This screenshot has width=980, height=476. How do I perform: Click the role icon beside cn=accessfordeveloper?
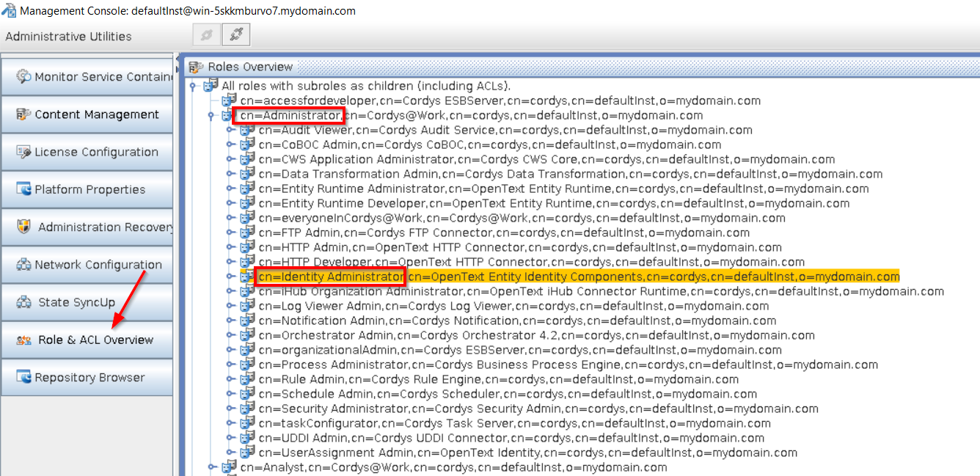tap(230, 100)
